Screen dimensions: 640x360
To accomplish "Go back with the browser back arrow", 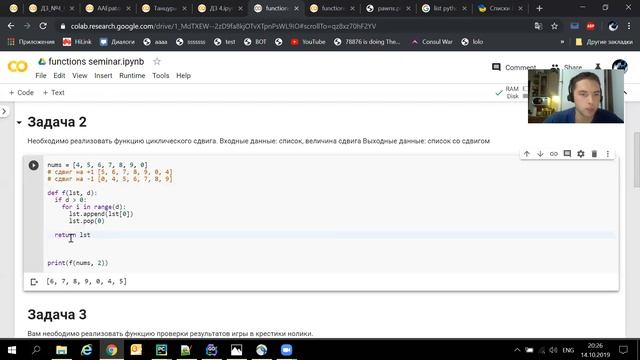I will (11, 26).
